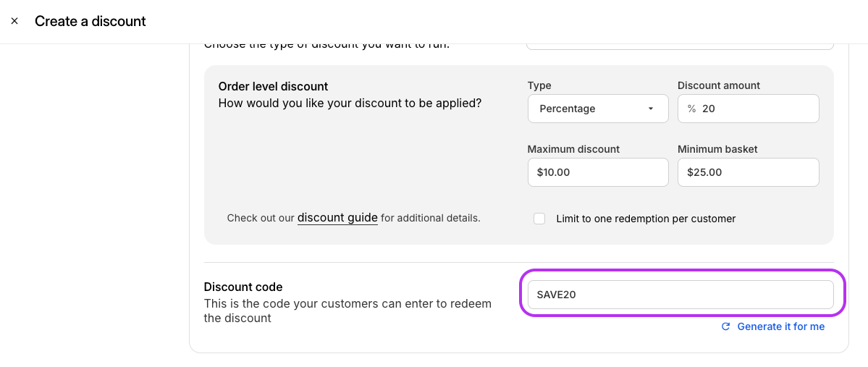Click the 'Maximum discount' field label
Viewport: 868px width, 367px height.
tap(573, 149)
